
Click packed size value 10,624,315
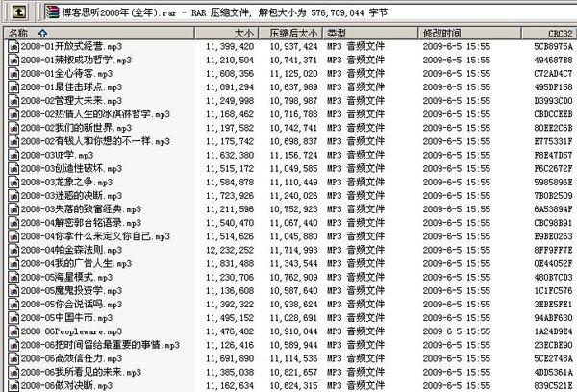(293, 385)
